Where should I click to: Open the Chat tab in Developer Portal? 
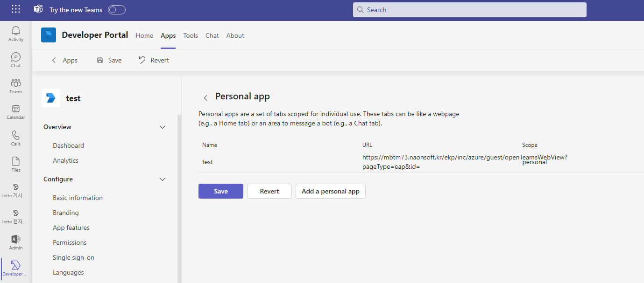click(212, 35)
